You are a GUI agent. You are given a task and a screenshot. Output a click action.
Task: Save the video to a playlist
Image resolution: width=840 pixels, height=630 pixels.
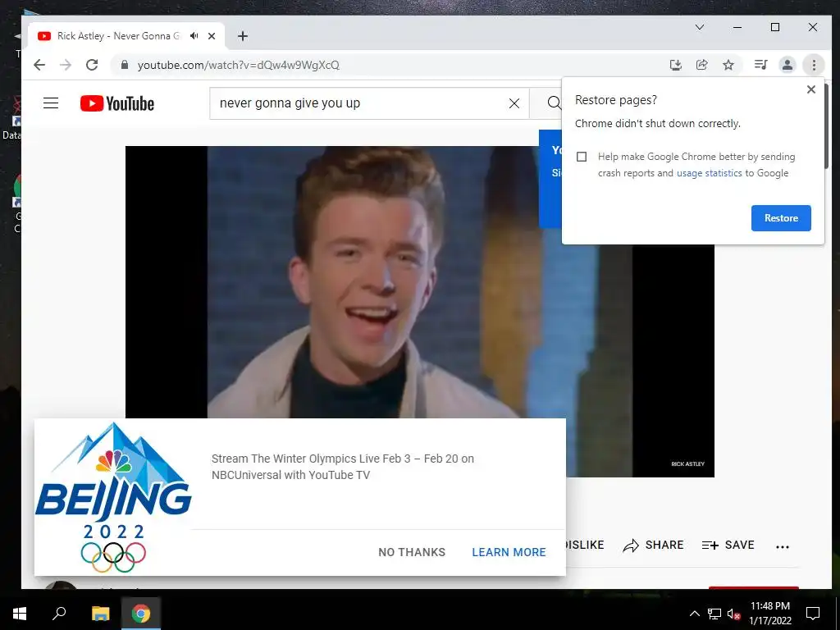(728, 546)
